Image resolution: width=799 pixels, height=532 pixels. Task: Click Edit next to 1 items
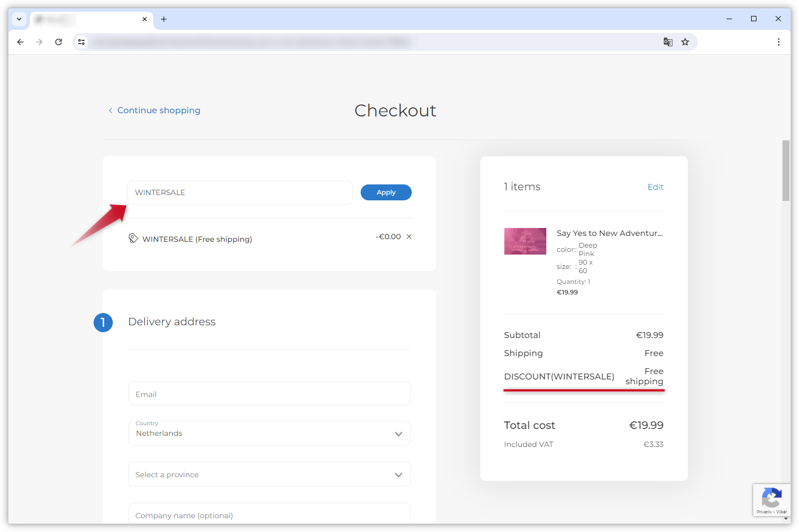[655, 187]
